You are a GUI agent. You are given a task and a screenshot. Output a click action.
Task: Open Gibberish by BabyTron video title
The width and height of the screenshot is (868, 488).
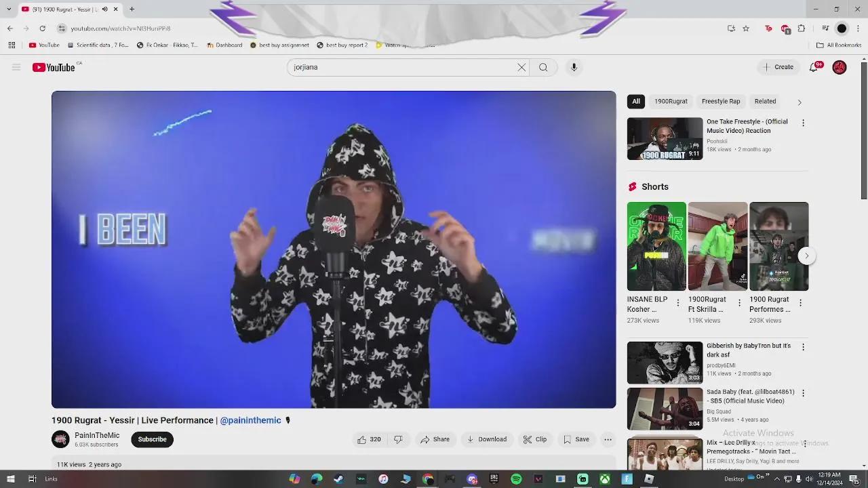click(x=749, y=350)
